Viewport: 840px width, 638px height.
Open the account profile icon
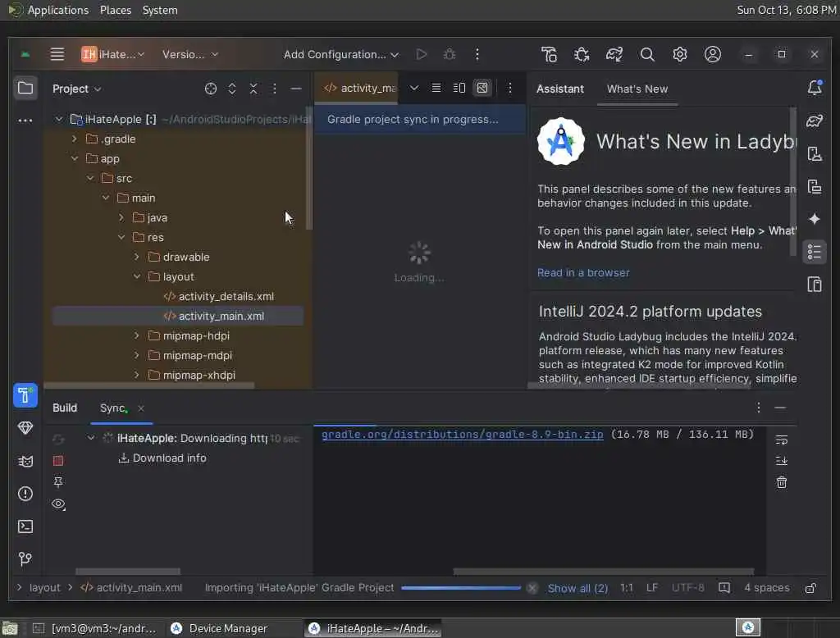713,54
